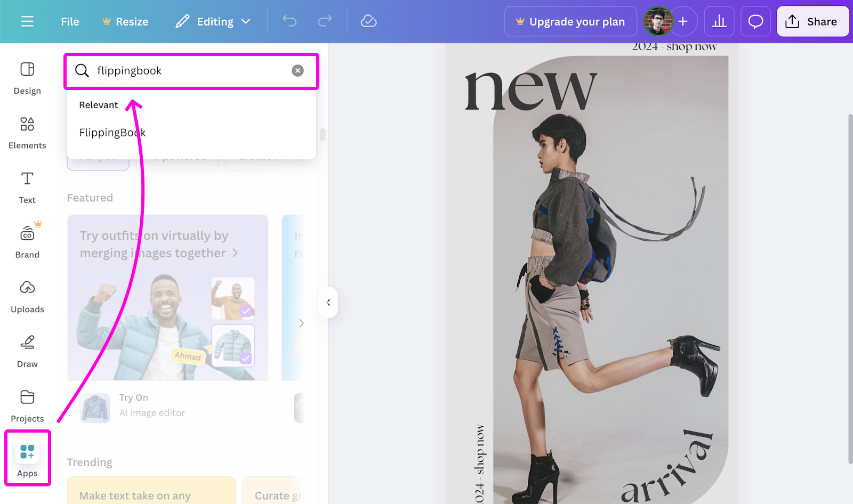Select the 'new' heading on canvas
The image size is (853, 504).
531,91
